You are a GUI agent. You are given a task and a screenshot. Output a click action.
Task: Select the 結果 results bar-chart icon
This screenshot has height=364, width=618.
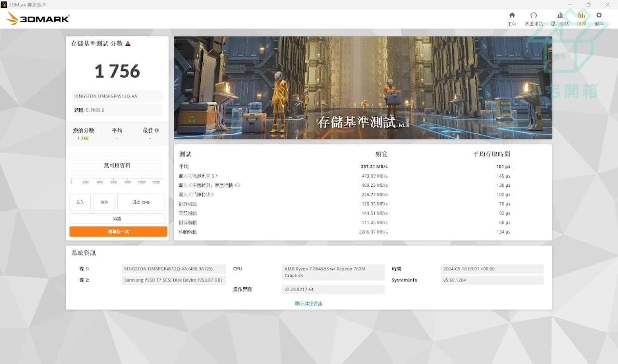(x=582, y=15)
